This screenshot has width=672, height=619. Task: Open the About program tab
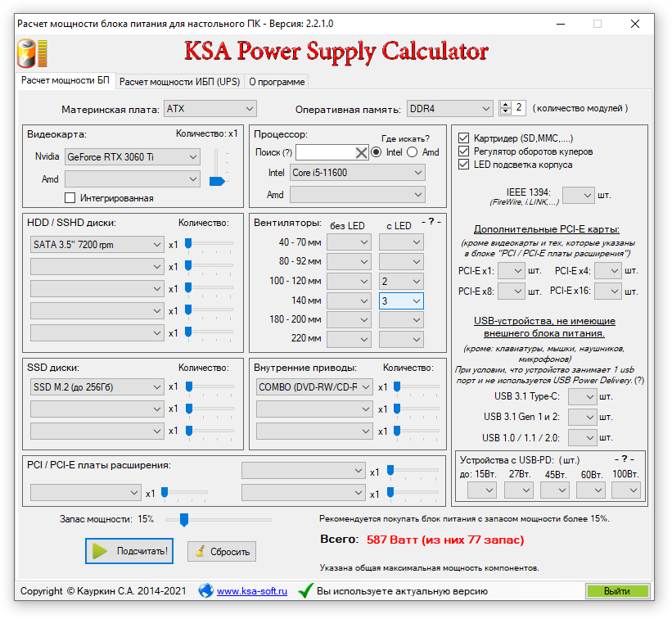(x=277, y=81)
